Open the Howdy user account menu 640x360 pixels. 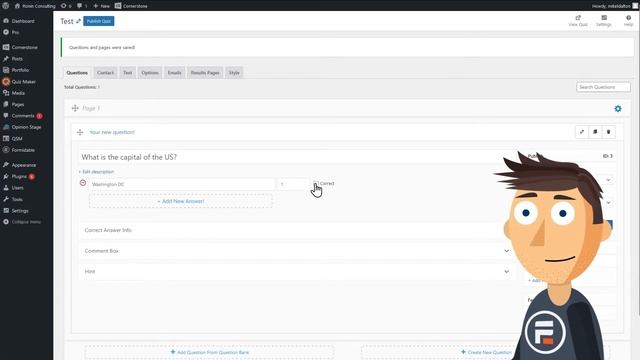(x=614, y=6)
